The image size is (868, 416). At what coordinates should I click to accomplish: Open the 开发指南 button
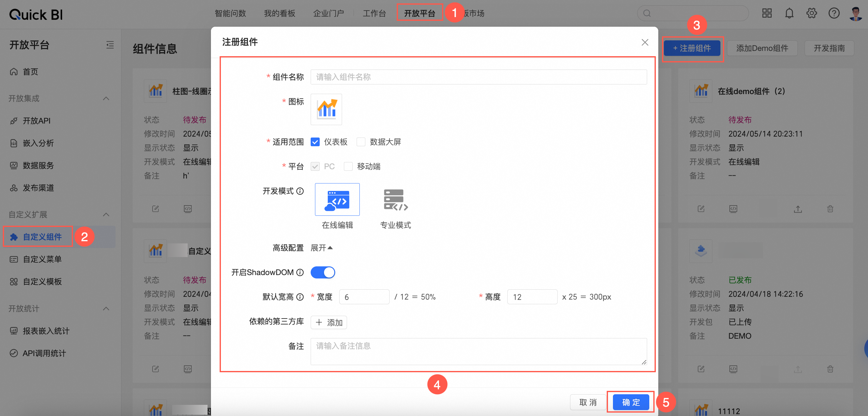pyautogui.click(x=829, y=48)
